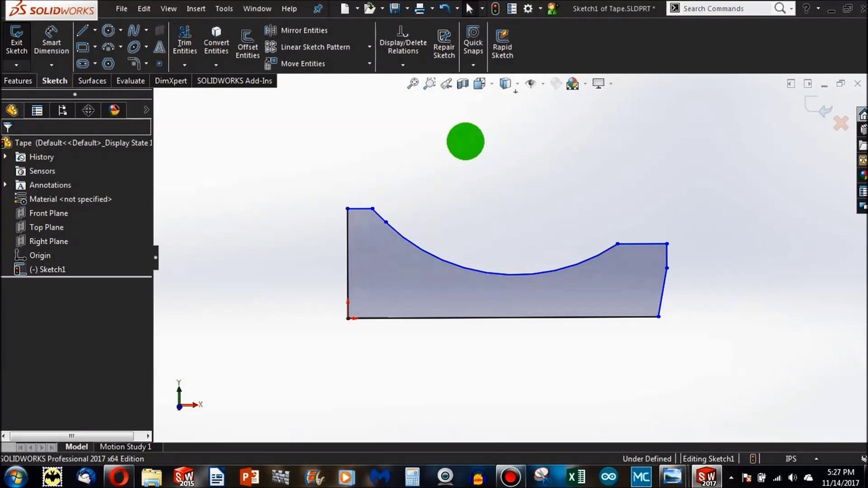Click the Zoom to Area icon
The width and height of the screenshot is (868, 488).
tap(429, 83)
